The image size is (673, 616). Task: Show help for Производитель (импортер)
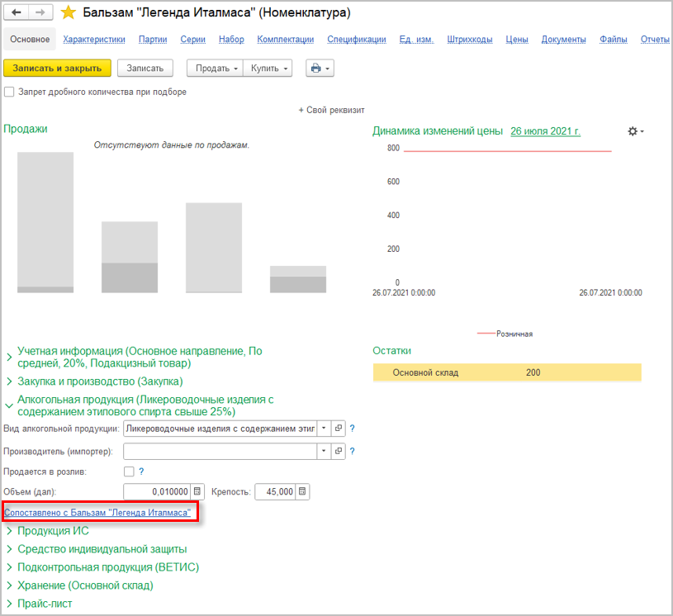(x=352, y=452)
